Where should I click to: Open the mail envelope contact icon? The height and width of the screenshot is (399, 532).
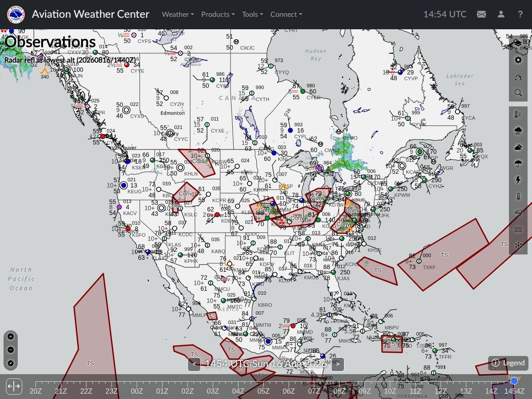pos(481,14)
